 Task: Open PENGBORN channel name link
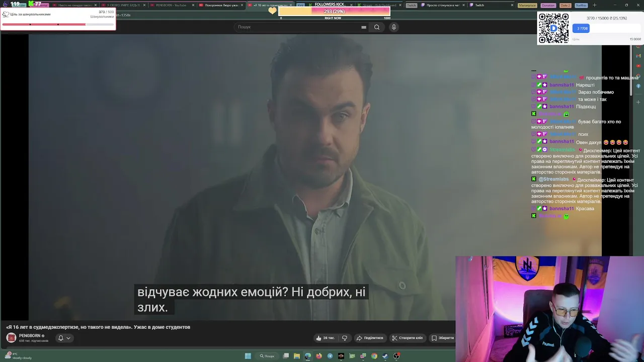[x=30, y=335]
